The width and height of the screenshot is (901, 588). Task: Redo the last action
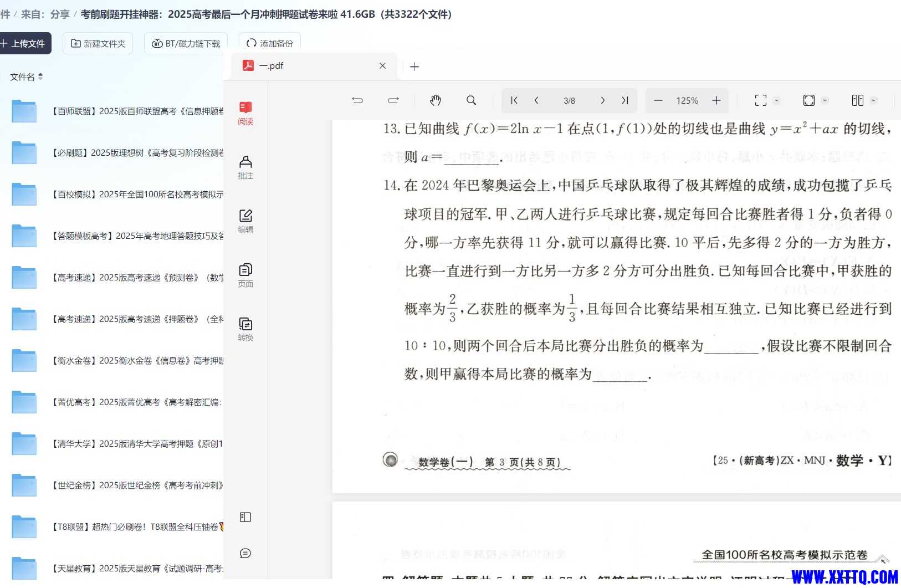pos(393,100)
